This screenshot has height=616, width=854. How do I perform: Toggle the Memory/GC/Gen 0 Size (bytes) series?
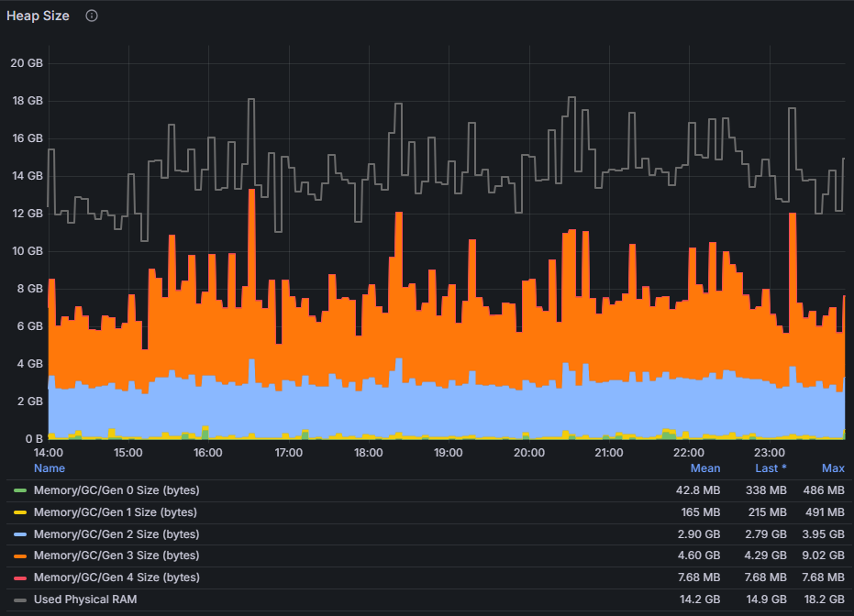[116, 490]
